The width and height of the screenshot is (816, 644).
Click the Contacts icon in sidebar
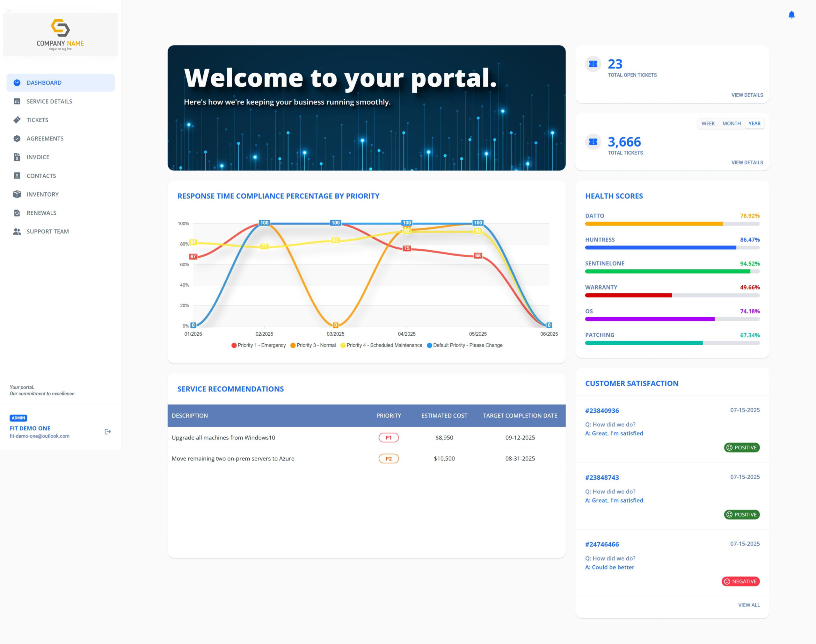coord(17,176)
